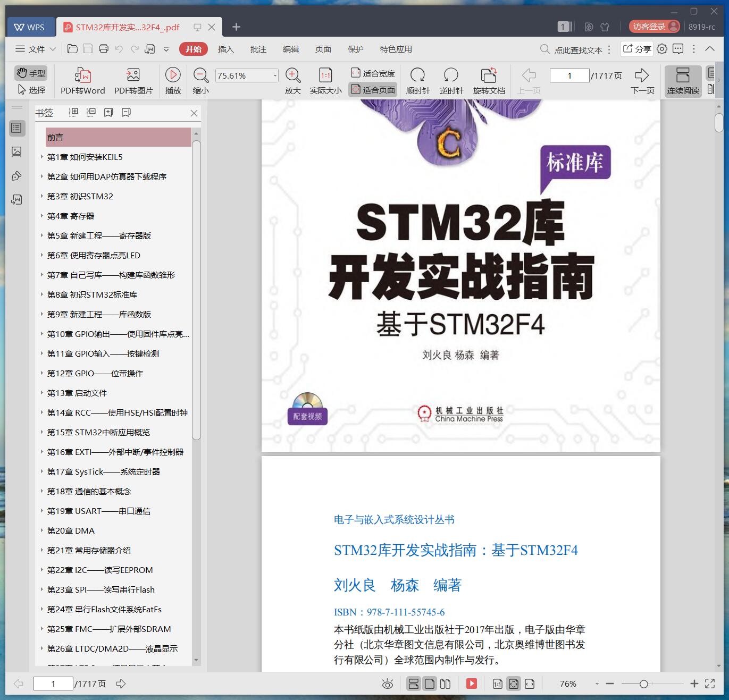Click the toolbar page number field
Viewport: 729px width, 700px height.
pyautogui.click(x=569, y=75)
